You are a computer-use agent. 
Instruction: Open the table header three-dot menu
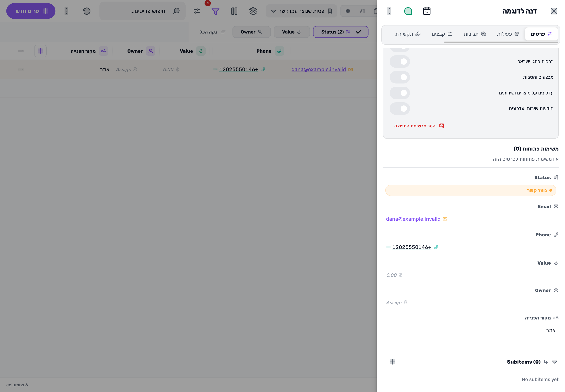click(21, 51)
